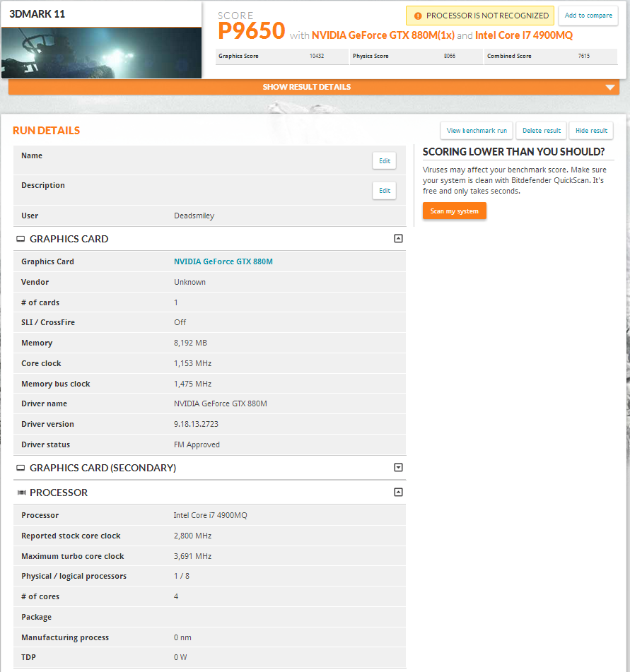630x672 pixels.
Task: Click the monitor icon beside the GRAPHICS CARD heading
Action: pyautogui.click(x=21, y=239)
